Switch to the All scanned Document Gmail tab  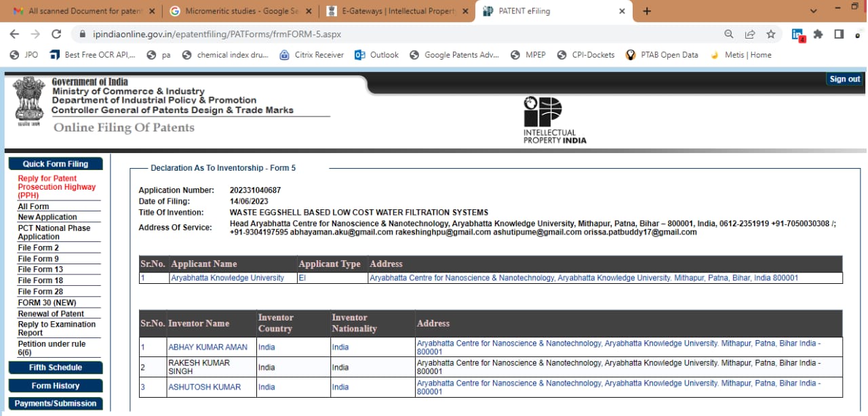tap(83, 11)
